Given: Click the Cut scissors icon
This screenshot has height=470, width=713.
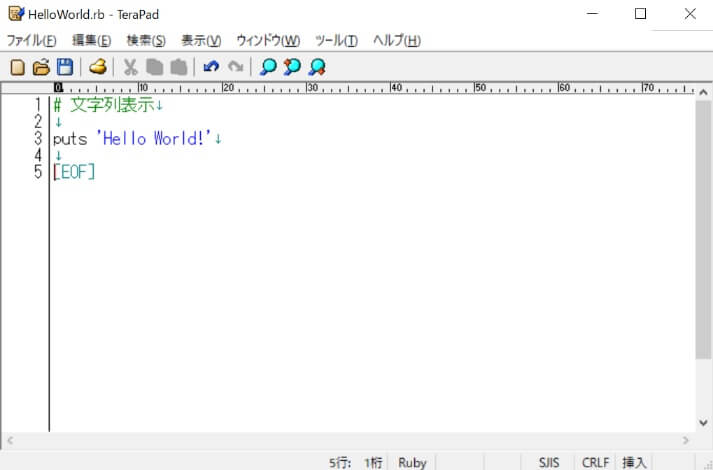Looking at the screenshot, I should (x=130, y=68).
